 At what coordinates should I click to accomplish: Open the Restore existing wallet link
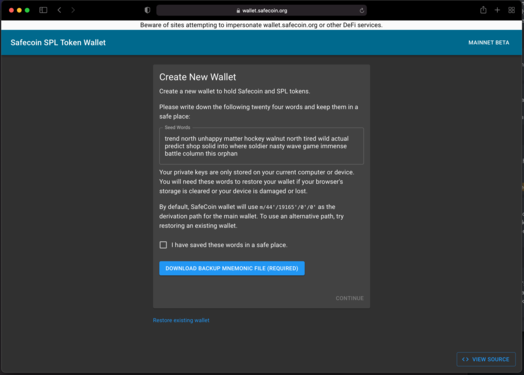(x=181, y=320)
